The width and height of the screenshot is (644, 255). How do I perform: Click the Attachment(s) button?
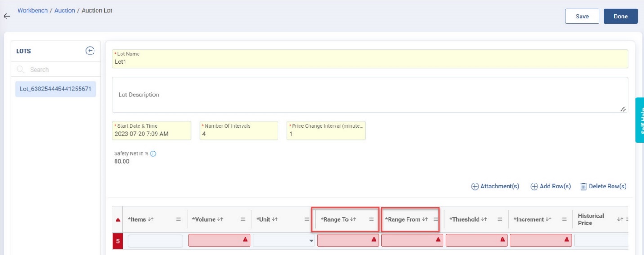pos(495,186)
